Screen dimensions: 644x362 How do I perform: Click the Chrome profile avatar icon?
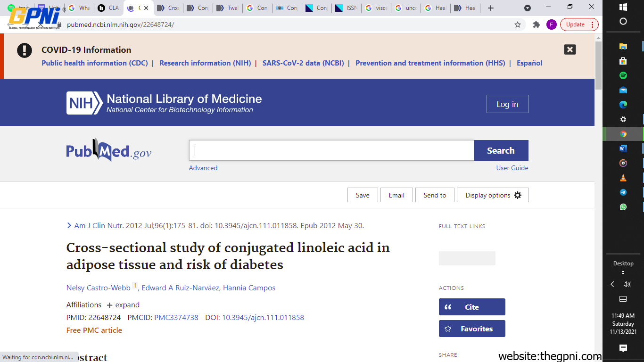tap(551, 25)
